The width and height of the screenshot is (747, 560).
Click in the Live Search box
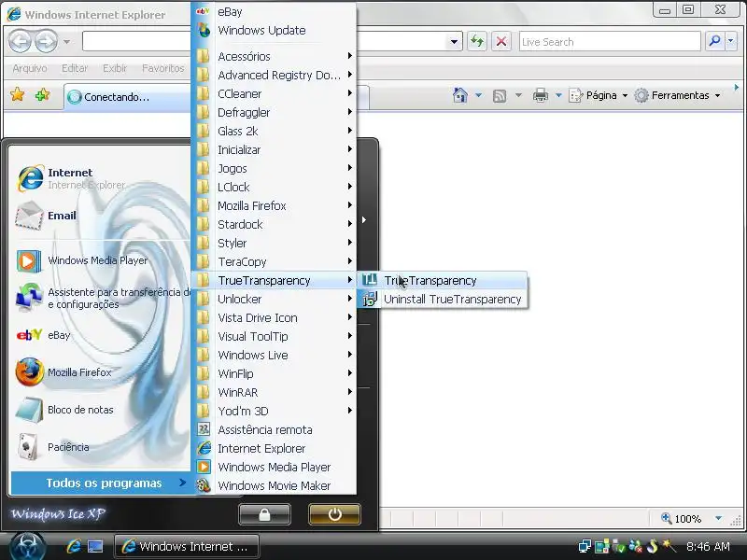coord(610,42)
